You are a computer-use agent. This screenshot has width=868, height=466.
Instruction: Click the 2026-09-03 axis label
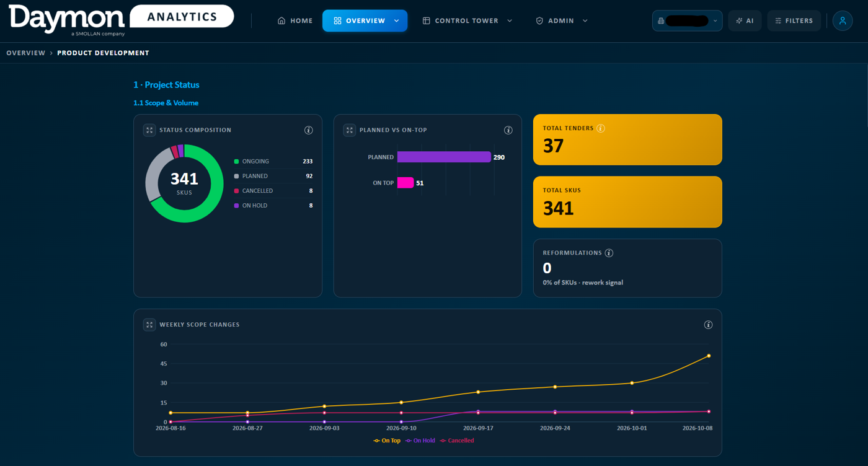[324, 428]
